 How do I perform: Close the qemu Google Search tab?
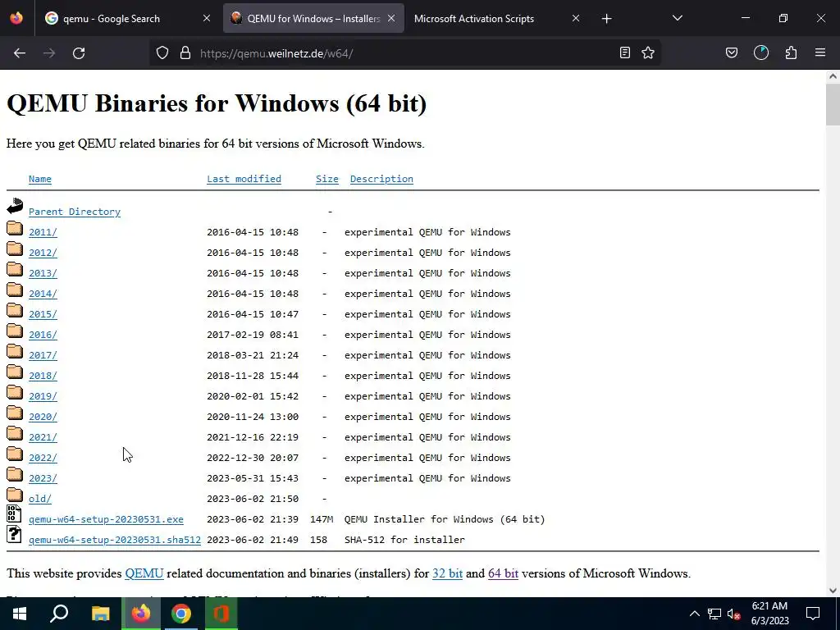coord(207,18)
